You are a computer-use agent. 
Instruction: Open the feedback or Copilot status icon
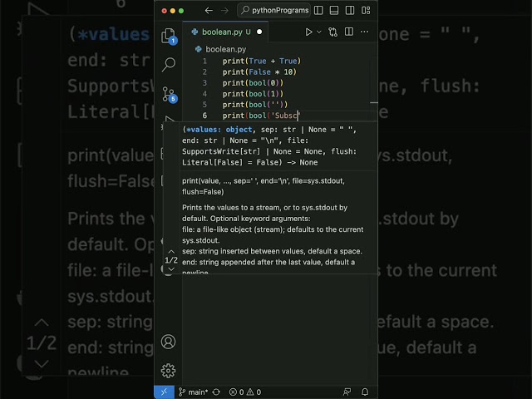pyautogui.click(x=347, y=392)
